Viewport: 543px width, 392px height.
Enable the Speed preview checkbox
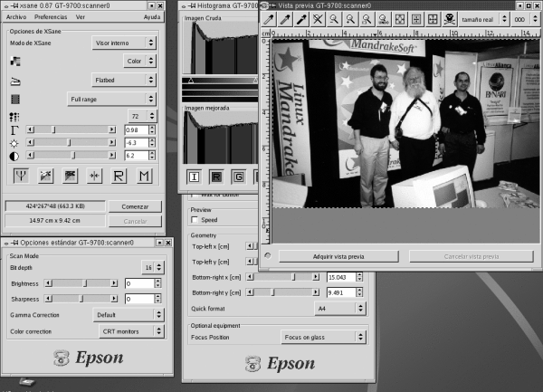tap(195, 220)
